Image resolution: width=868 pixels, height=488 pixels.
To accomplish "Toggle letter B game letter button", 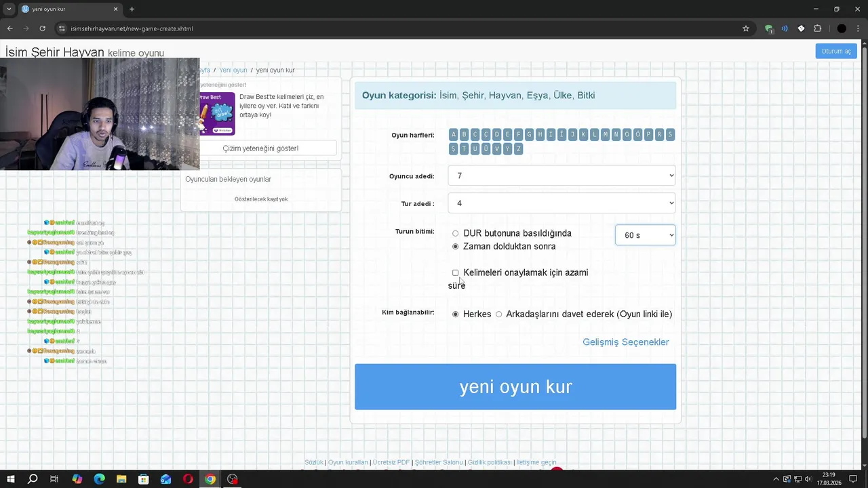I will coord(465,135).
